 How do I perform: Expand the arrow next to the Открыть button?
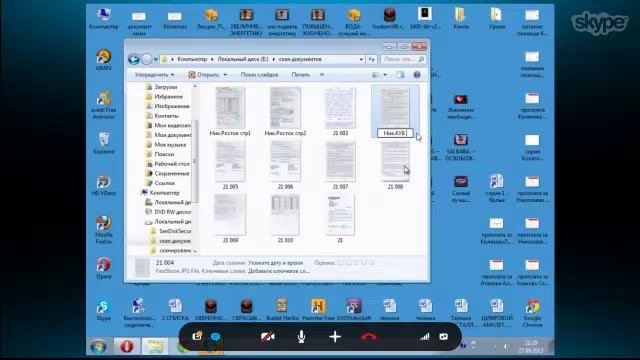[x=225, y=75]
